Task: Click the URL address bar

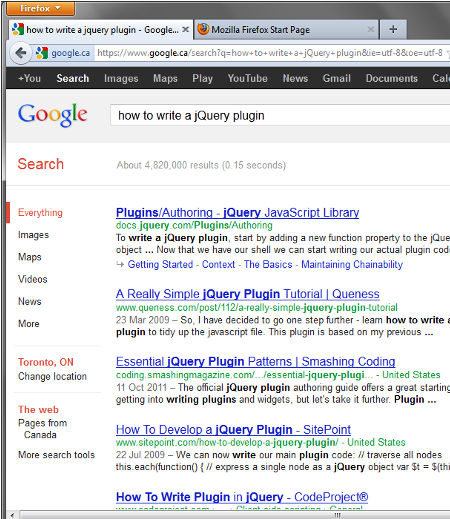Action: pyautogui.click(x=271, y=53)
